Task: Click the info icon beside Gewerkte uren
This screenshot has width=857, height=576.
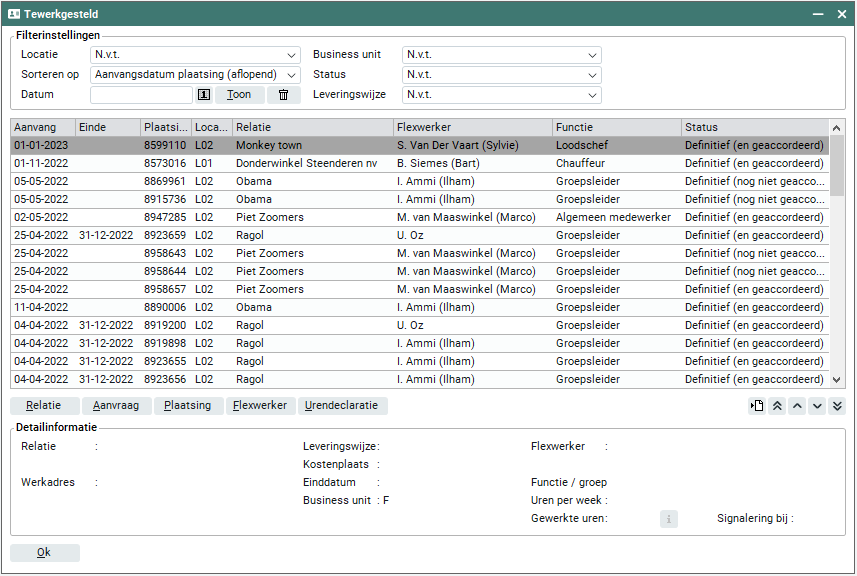Action: (669, 519)
